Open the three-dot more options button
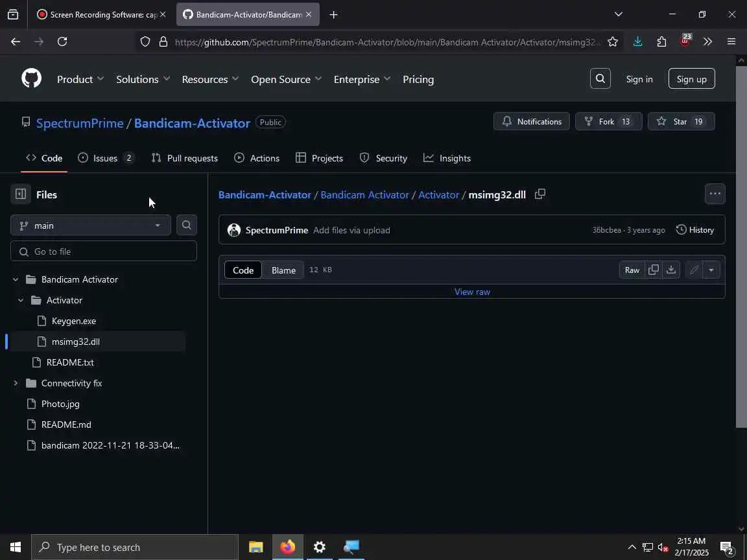Screen dimensions: 747x560 [x=715, y=194]
